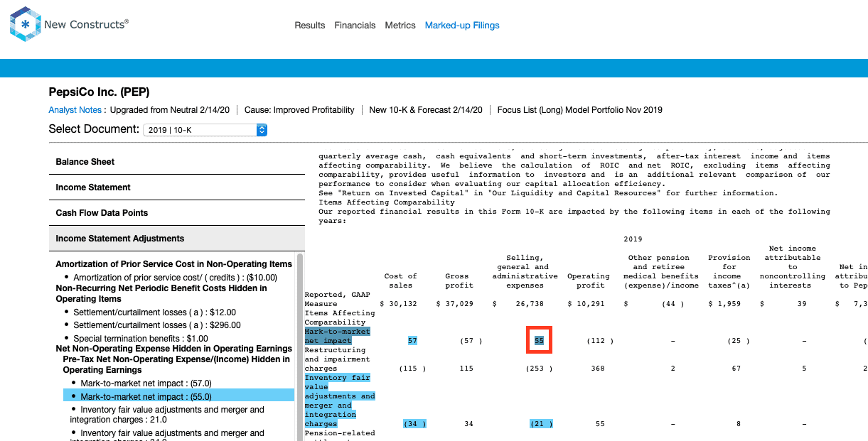
Task: Click 'Focus List (Long) Model Portfolio Nov 2019'
Action: 580,110
